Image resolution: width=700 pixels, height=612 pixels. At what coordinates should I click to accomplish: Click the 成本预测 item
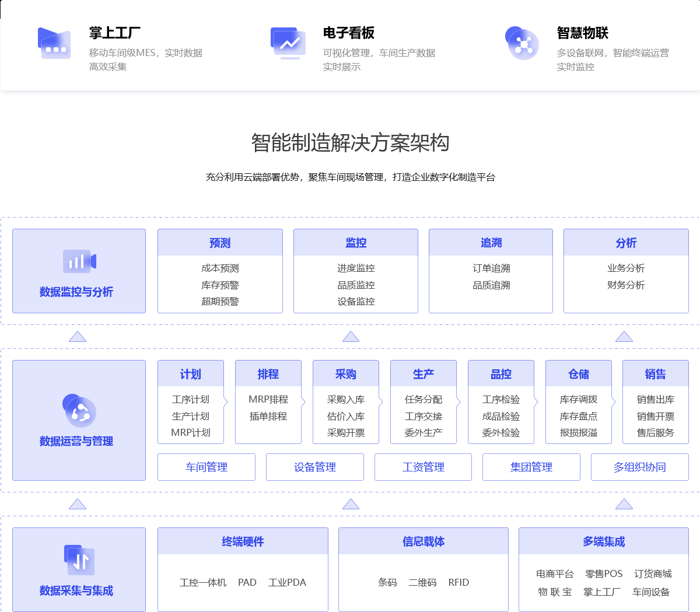220,268
